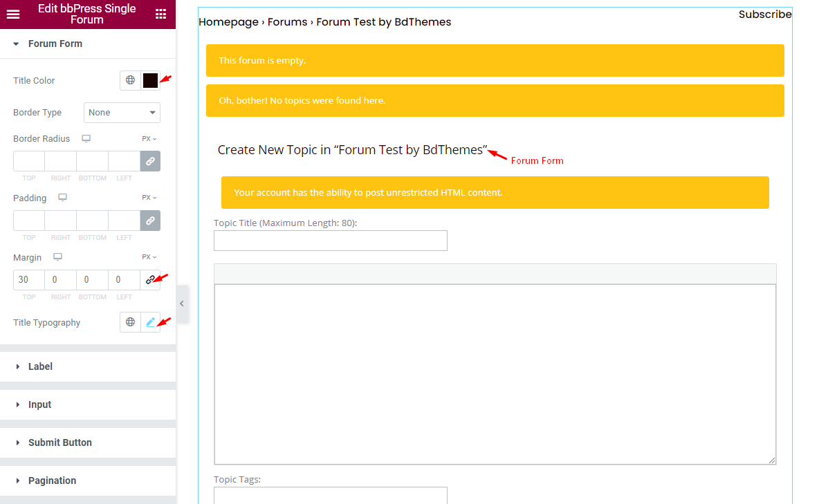Open the PX unit dropdown for Margin
Viewport: 828px width, 504px height.
[x=148, y=256]
